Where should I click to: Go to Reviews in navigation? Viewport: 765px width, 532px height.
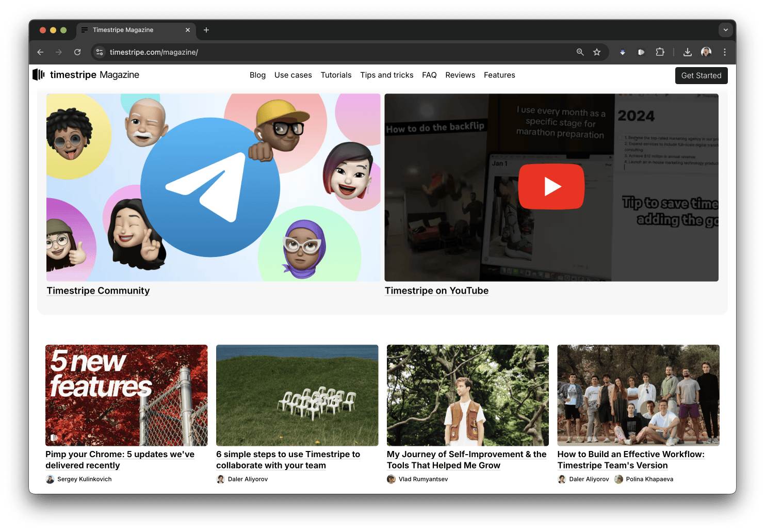click(x=460, y=75)
